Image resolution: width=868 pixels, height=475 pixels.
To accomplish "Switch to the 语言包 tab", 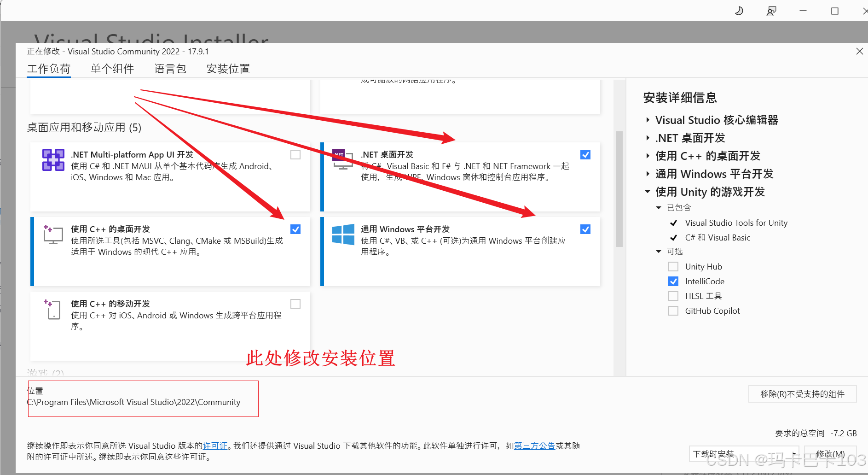I will coord(170,69).
